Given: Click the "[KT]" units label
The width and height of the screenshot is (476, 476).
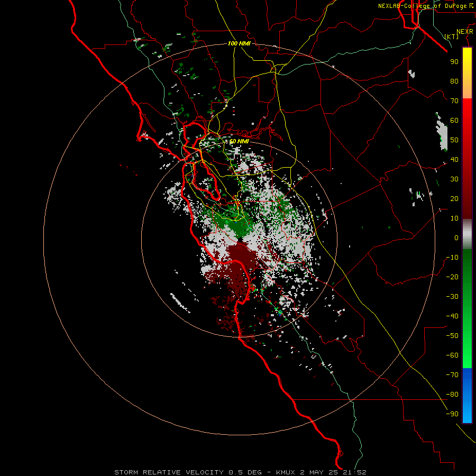Looking at the screenshot, I should click(x=452, y=36).
